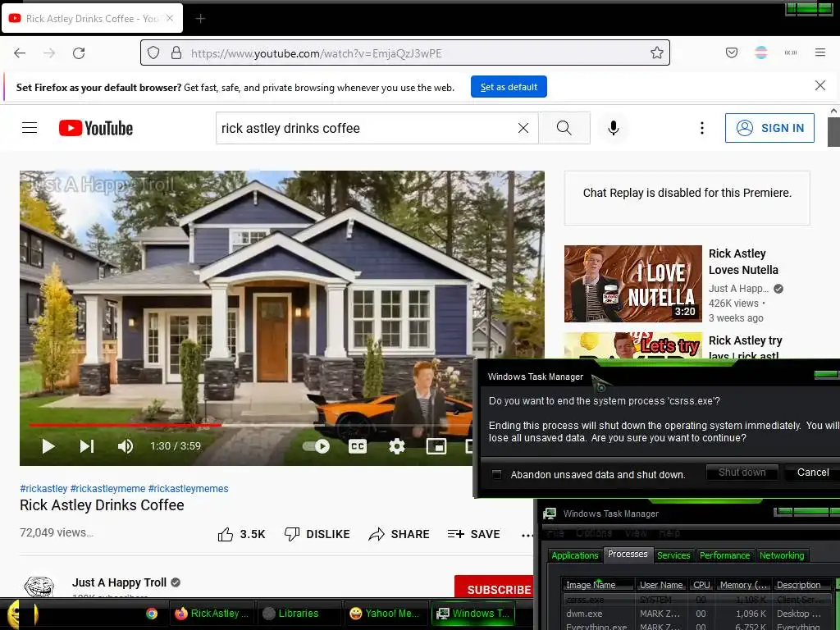The image size is (840, 630).
Task: Reload the page with the refresh icon
Action: [x=79, y=53]
